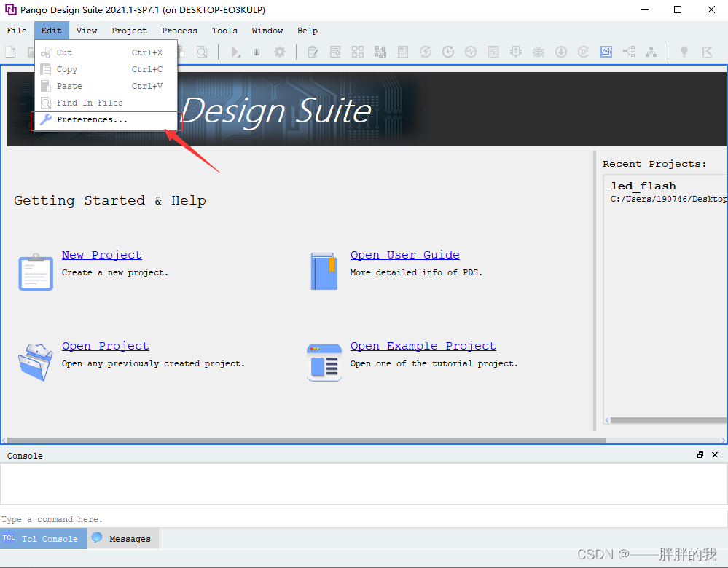This screenshot has width=728, height=568.
Task: Click the Console output text area
Action: [x=364, y=484]
